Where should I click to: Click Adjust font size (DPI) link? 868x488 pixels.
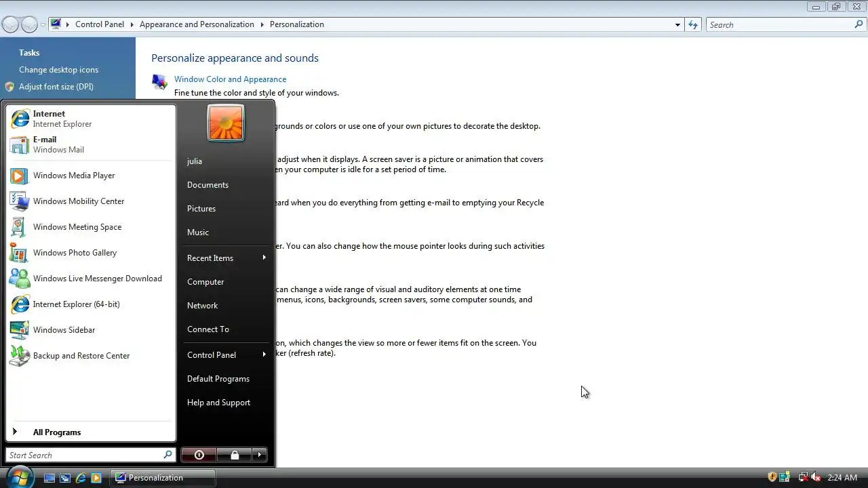pos(56,87)
